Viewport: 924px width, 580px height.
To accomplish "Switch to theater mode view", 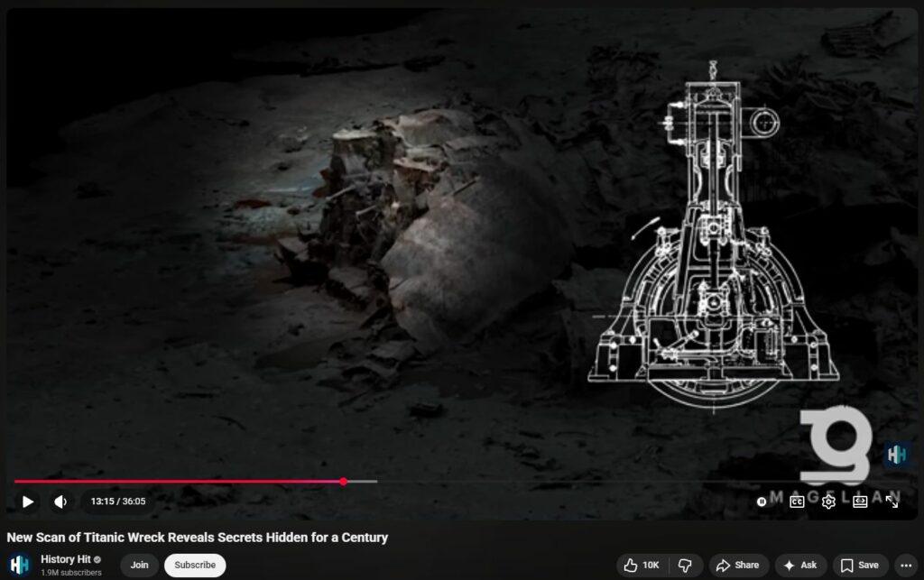I will (860, 502).
